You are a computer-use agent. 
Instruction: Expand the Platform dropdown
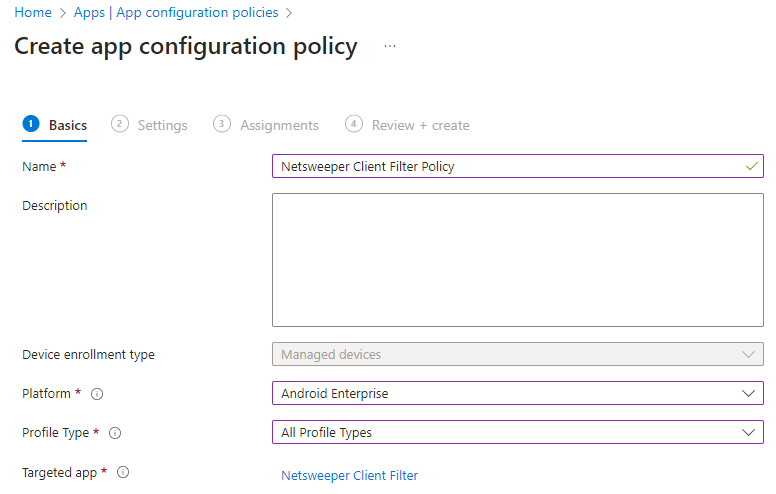pos(517,393)
